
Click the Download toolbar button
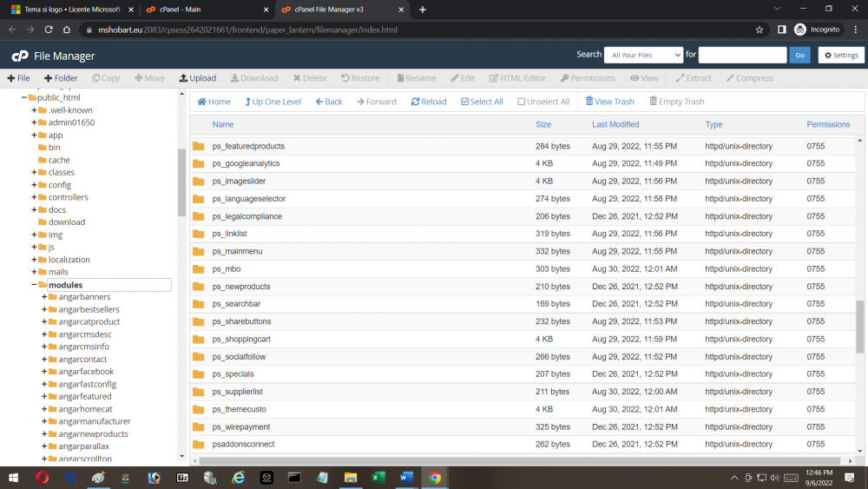pos(254,78)
